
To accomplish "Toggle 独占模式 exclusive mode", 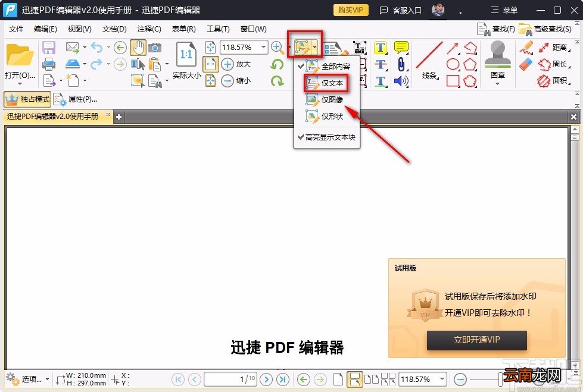I will click(27, 99).
